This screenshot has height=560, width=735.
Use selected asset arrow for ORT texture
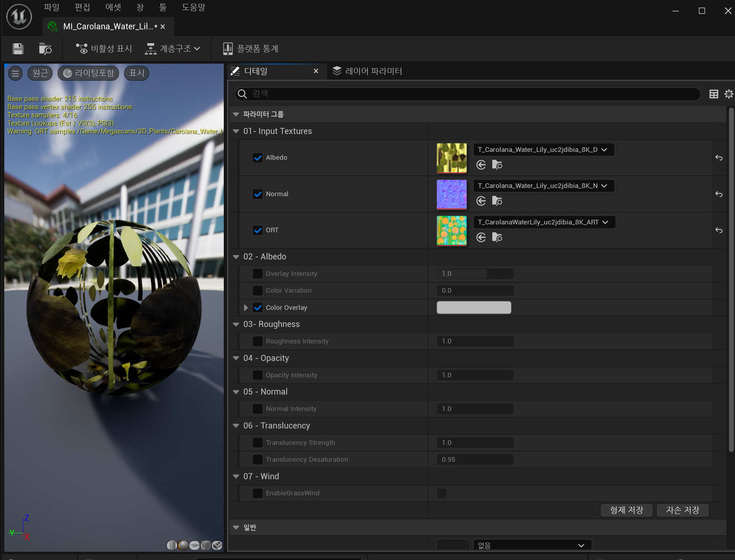coord(481,237)
